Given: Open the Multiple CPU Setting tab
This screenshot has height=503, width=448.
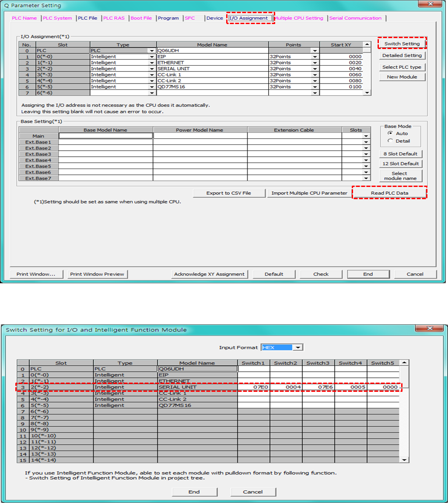Looking at the screenshot, I should [299, 18].
